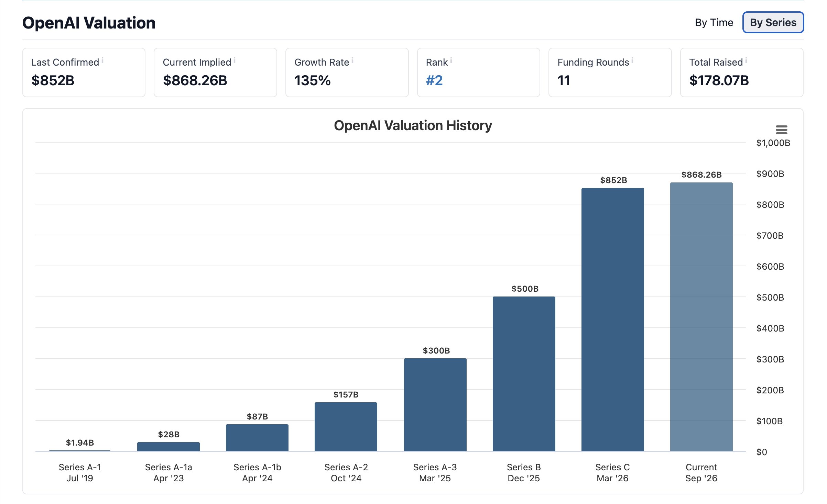The width and height of the screenshot is (827, 504).
Task: Click the $900B y-axis label
Action: tap(770, 174)
